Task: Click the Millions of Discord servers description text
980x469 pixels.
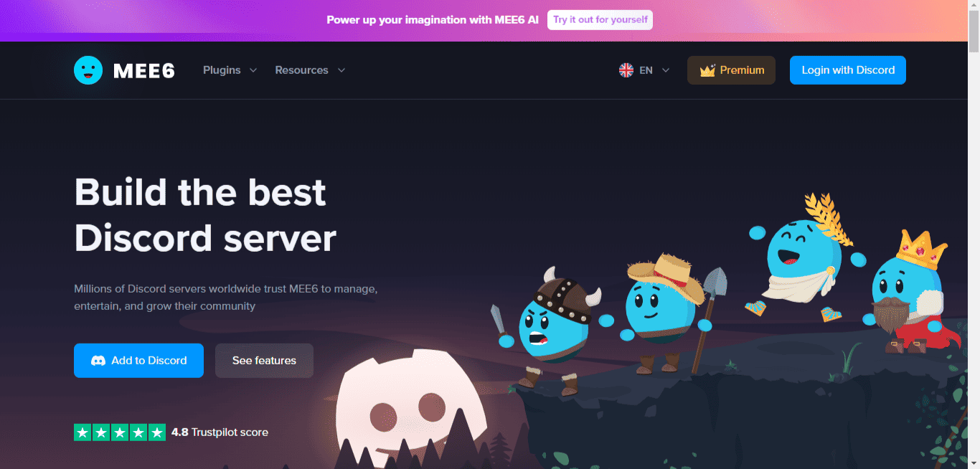Action: (226, 298)
